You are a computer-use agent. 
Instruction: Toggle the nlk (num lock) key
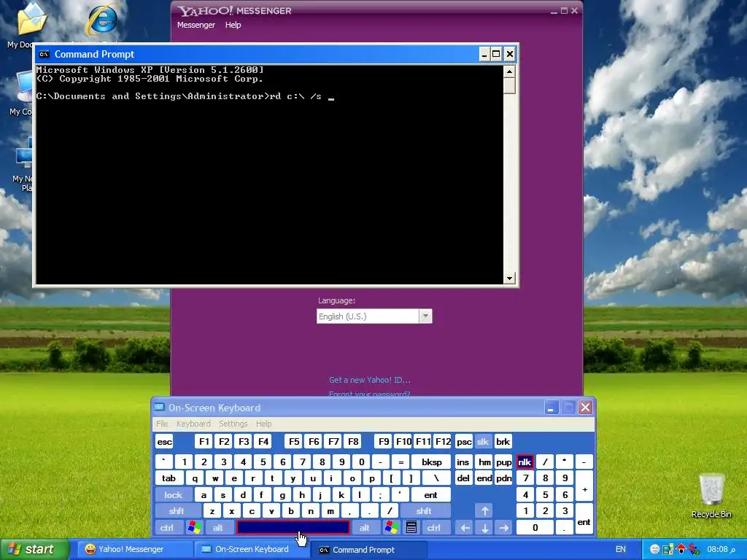[x=525, y=462]
